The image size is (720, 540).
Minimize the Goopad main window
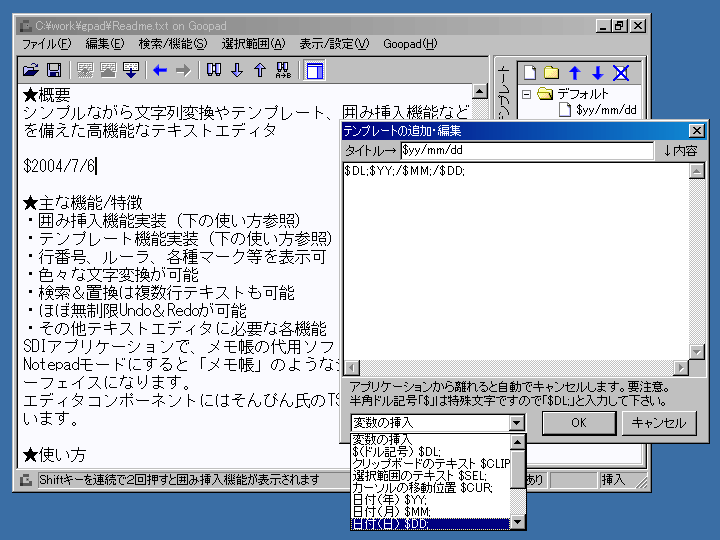tap(603, 26)
